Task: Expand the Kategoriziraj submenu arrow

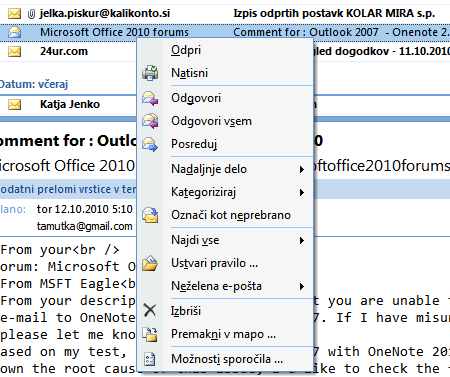Action: (302, 193)
